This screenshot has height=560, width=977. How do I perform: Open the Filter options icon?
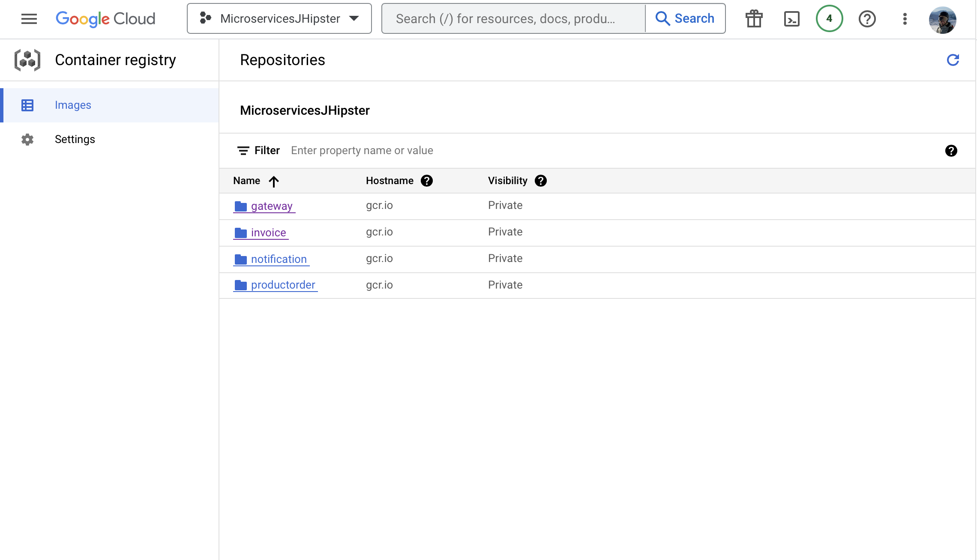coord(243,150)
